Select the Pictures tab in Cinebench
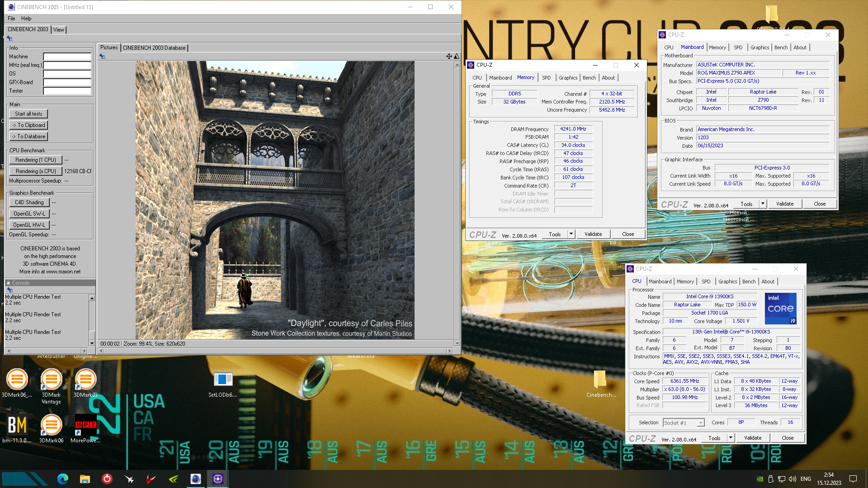The width and height of the screenshot is (868, 488). tap(109, 47)
